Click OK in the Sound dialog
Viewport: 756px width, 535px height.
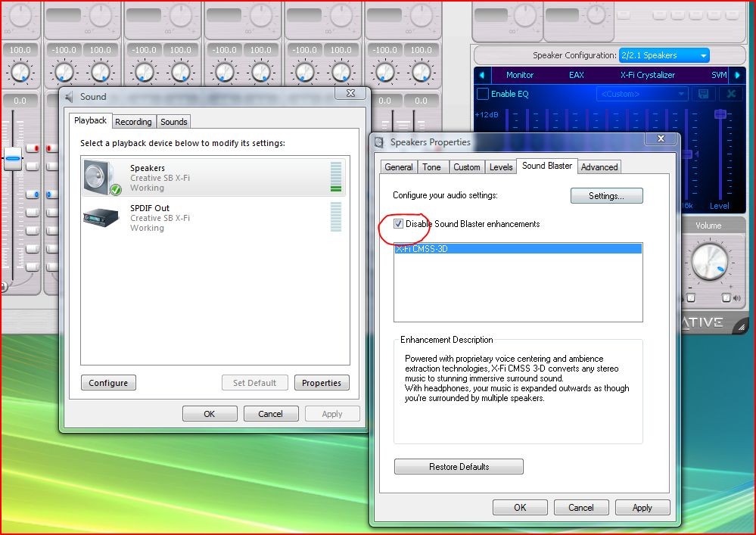(210, 413)
